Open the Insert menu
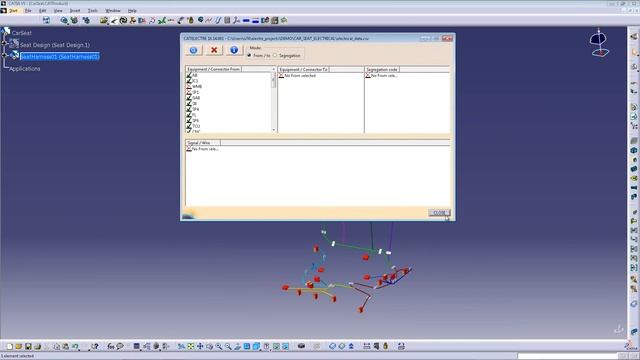The height and width of the screenshot is (360, 640). click(x=75, y=11)
